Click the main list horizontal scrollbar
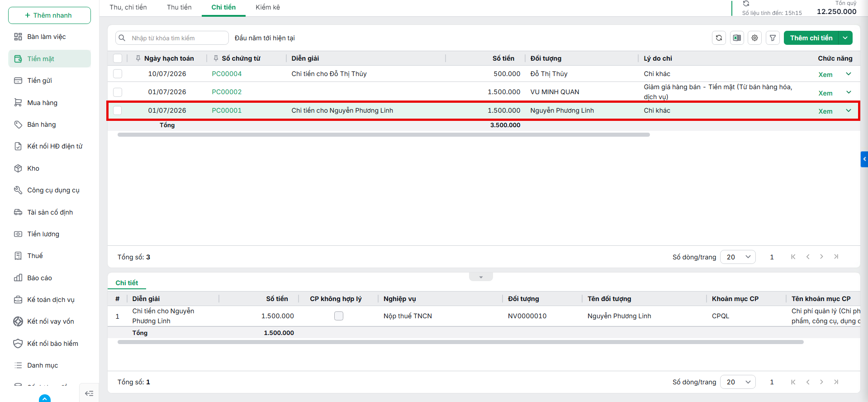Viewport: 868px width, 402px height. click(384, 135)
